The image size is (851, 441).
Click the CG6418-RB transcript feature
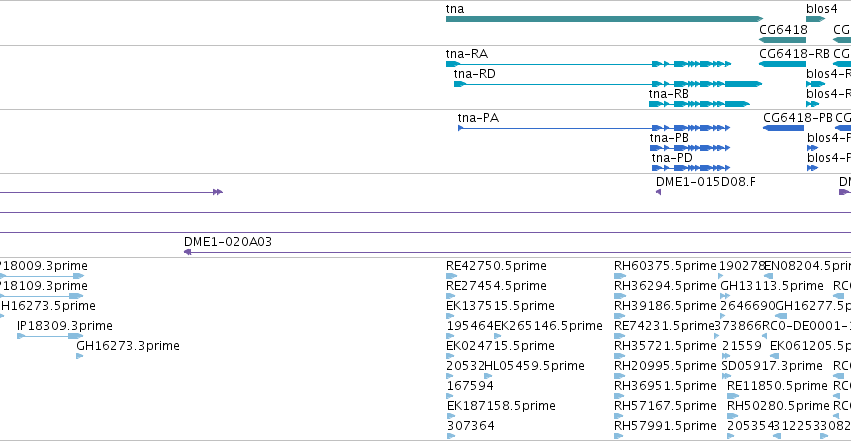[782, 64]
